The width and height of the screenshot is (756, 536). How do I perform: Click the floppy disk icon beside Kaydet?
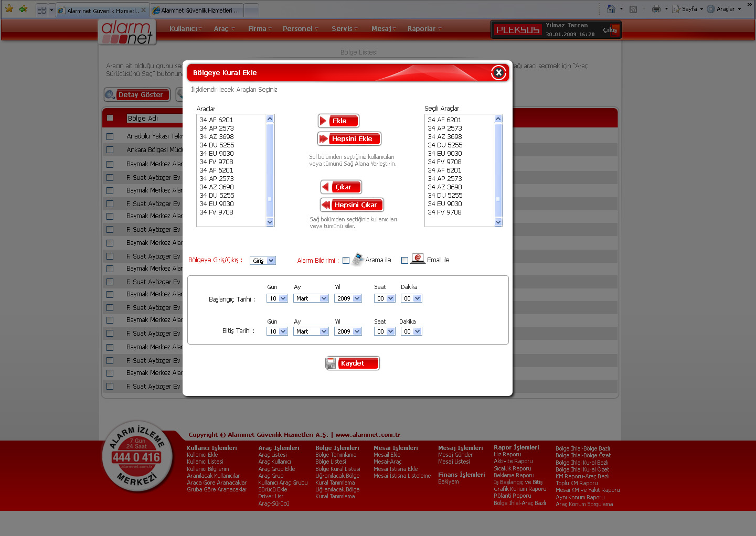(331, 363)
